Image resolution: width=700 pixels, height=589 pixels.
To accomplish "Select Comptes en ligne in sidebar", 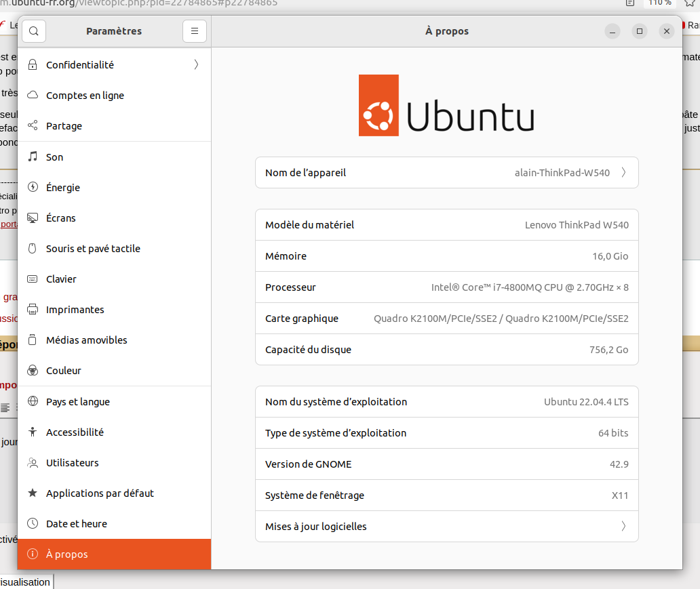I will click(x=114, y=95).
